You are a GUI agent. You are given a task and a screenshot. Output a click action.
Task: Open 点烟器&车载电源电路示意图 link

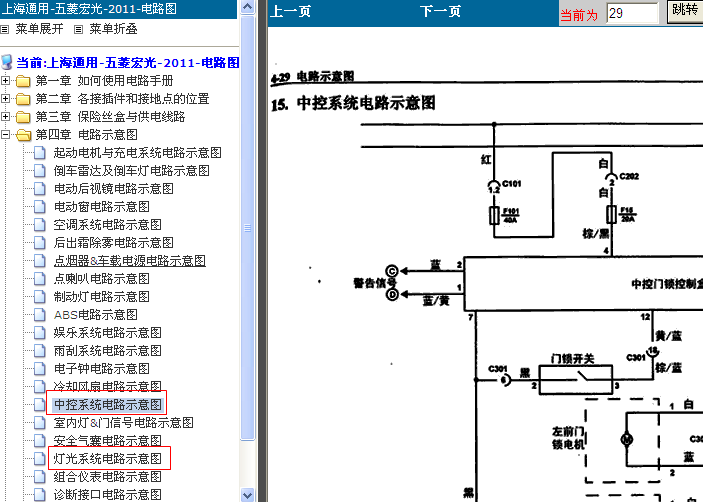(x=130, y=260)
